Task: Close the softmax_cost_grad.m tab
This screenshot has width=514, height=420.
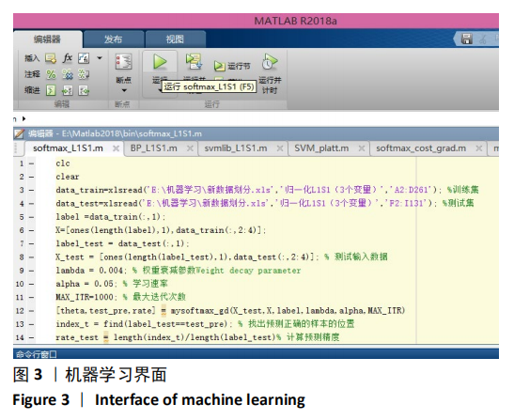Action: tap(479, 148)
